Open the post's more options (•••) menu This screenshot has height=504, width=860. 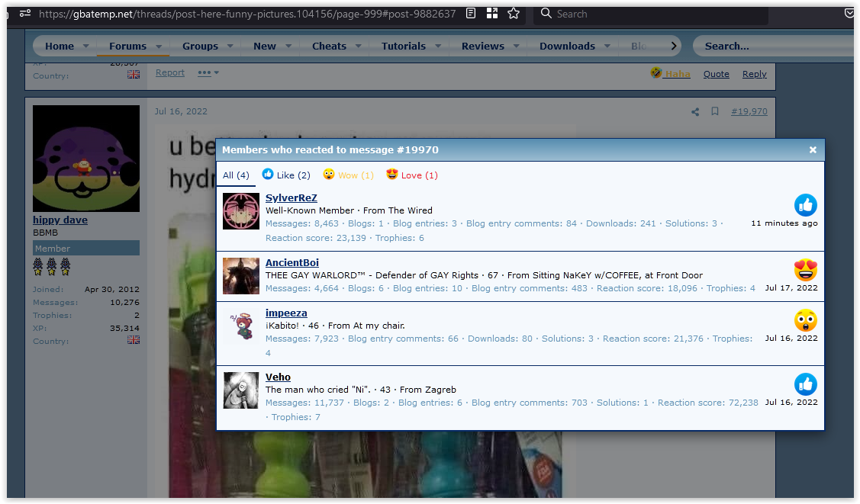click(x=208, y=72)
